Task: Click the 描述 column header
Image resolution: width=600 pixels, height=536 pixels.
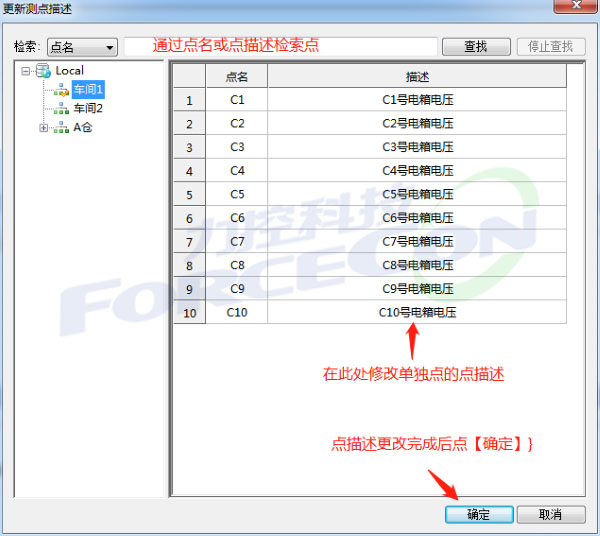Action: tap(417, 76)
